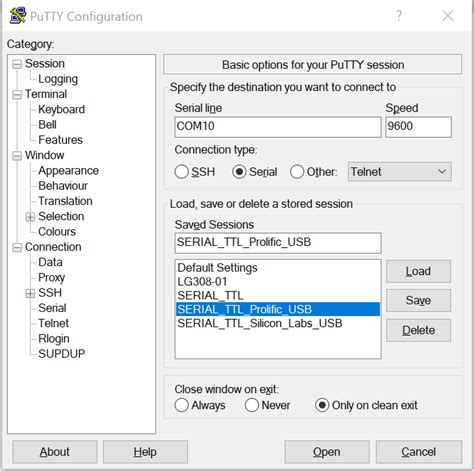Open the Bell category
Image resolution: width=474 pixels, height=471 pixels.
[x=47, y=125]
